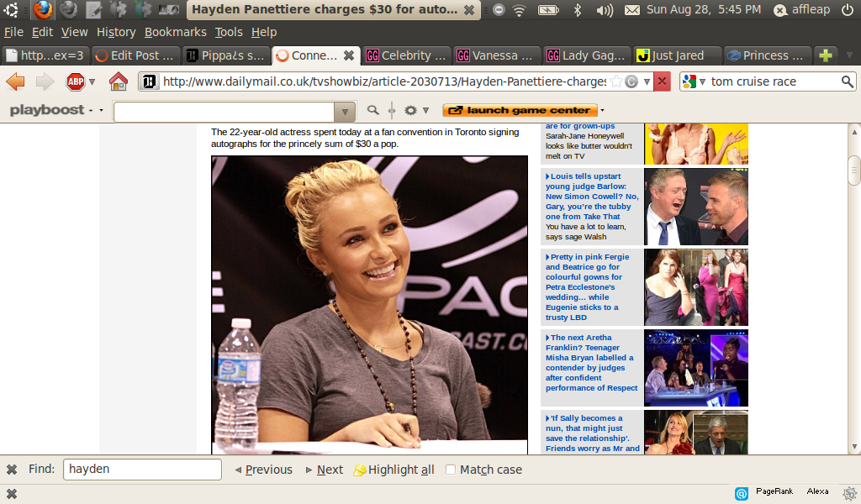Open the URL history dropdown arrow
The width and height of the screenshot is (861, 504).
tap(647, 81)
